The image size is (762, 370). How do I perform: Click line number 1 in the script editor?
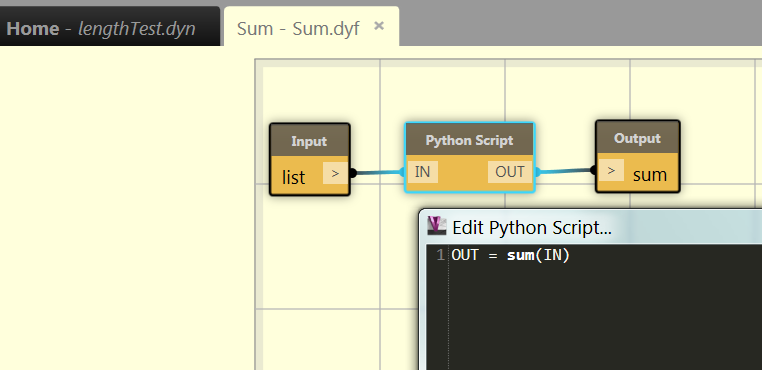tap(440, 255)
